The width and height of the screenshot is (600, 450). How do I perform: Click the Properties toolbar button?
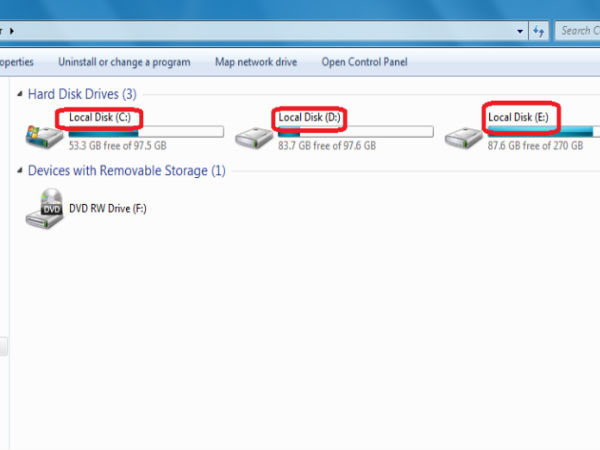pos(16,62)
